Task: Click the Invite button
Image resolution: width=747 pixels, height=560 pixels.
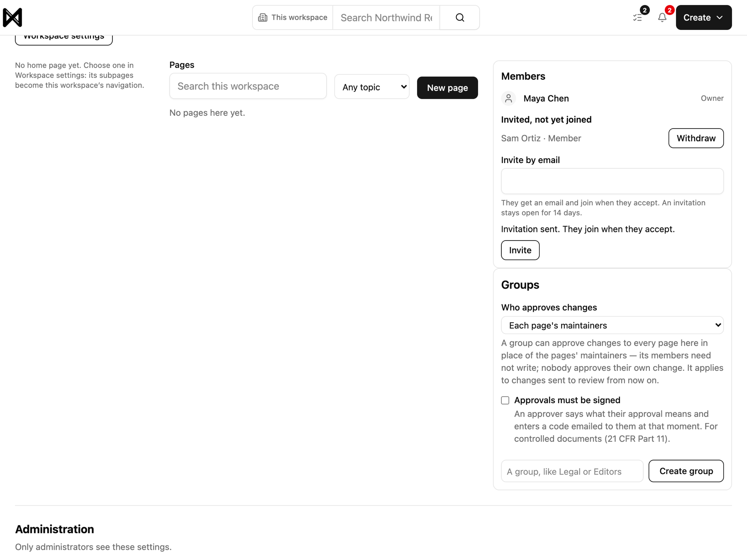Action: coord(520,250)
